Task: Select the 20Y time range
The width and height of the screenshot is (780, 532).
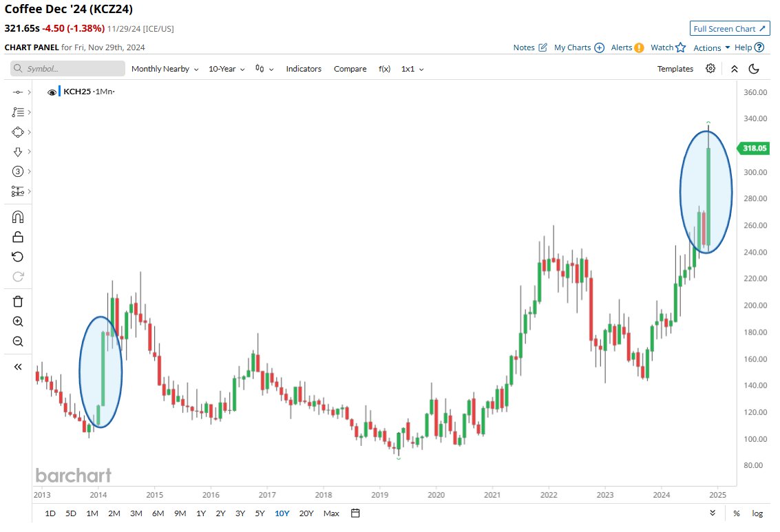Action: (x=306, y=513)
